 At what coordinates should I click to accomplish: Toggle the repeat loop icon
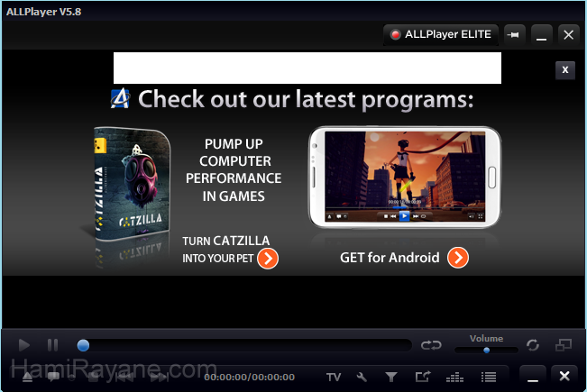[x=431, y=345]
